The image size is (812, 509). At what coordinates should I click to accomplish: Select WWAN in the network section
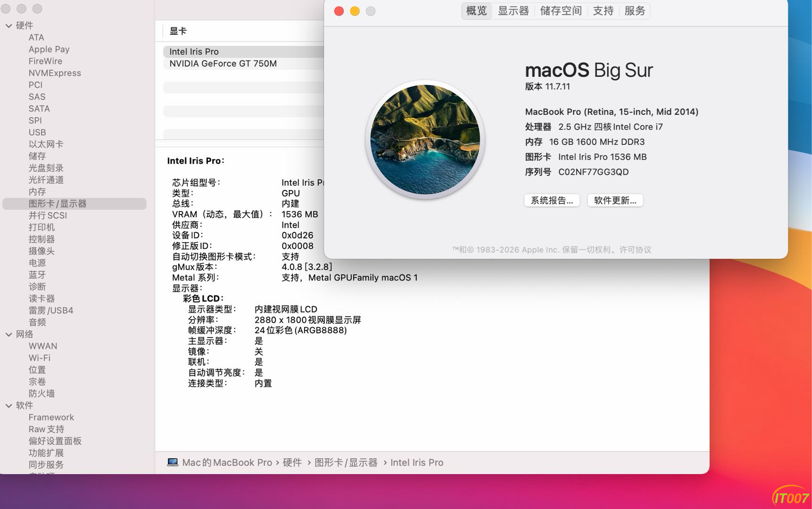[x=43, y=346]
